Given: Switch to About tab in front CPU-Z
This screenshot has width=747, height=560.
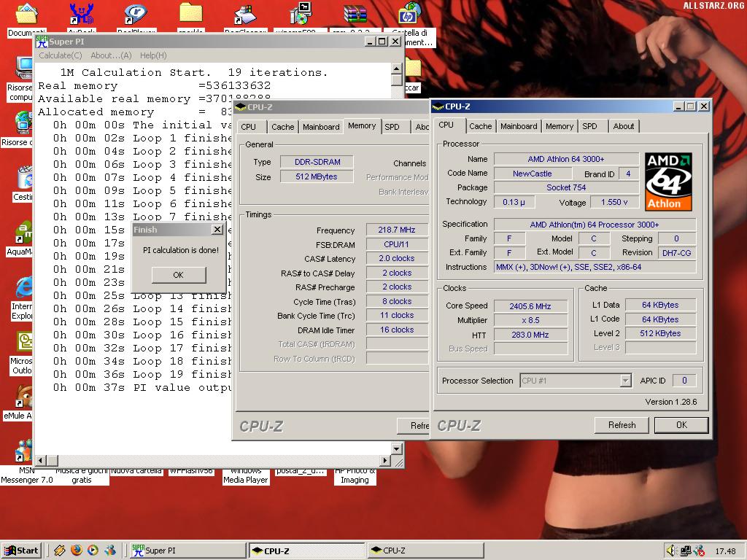Looking at the screenshot, I should [623, 126].
